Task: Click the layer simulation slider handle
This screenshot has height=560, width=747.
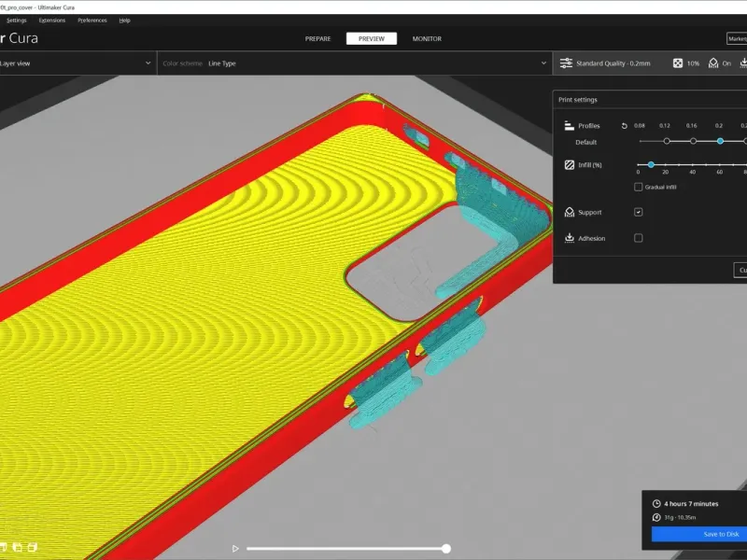Action: tap(446, 549)
